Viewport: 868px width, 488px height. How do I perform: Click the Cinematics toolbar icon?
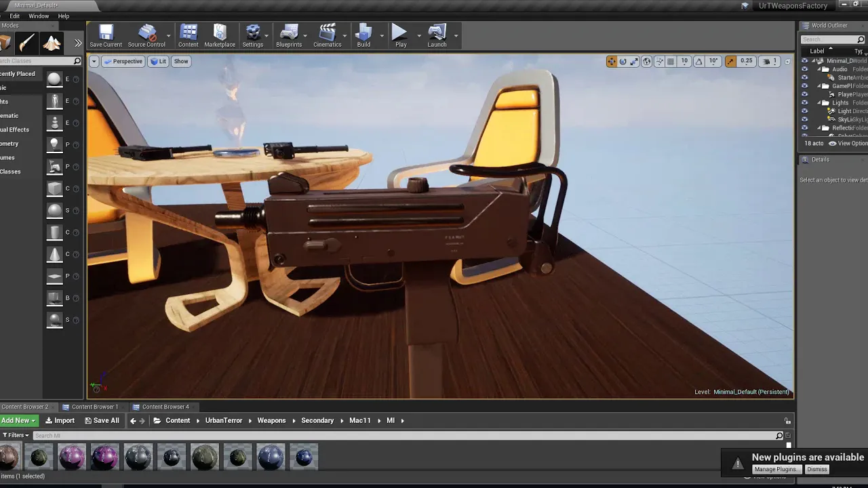(328, 36)
